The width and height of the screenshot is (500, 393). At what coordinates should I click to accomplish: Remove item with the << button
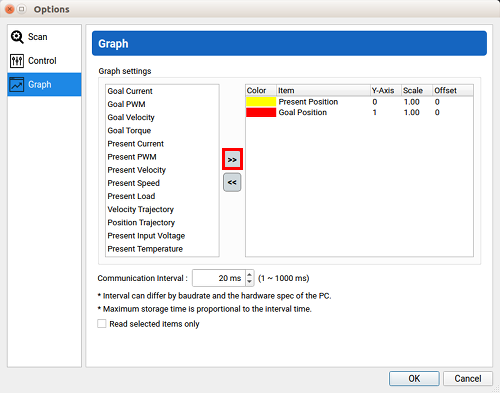pyautogui.click(x=232, y=182)
